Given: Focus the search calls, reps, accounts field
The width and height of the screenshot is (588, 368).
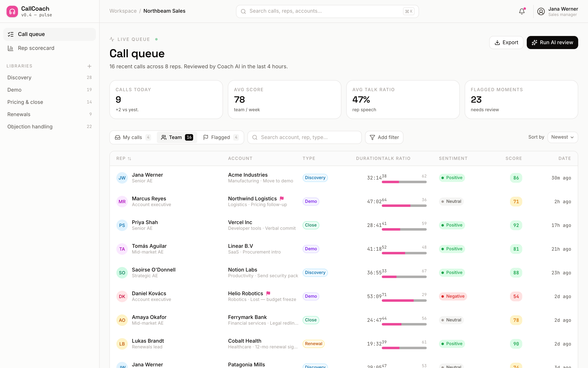Looking at the screenshot, I should click(327, 11).
